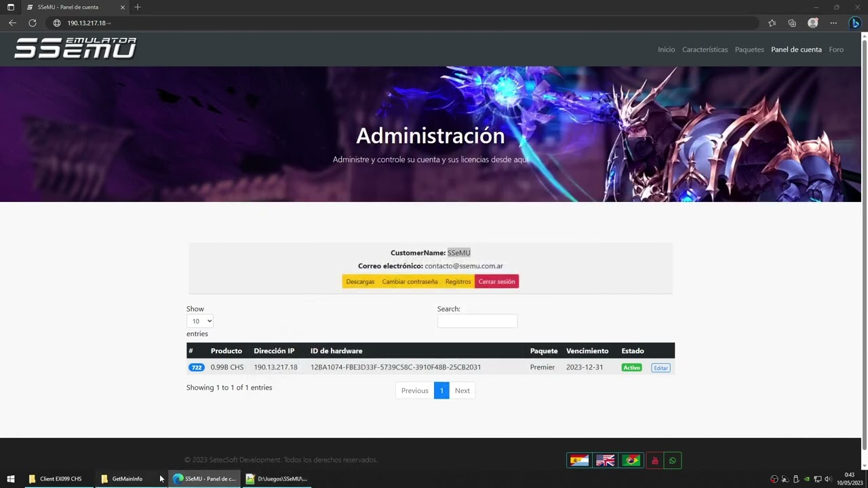Sort table by Producto column

pyautogui.click(x=226, y=351)
